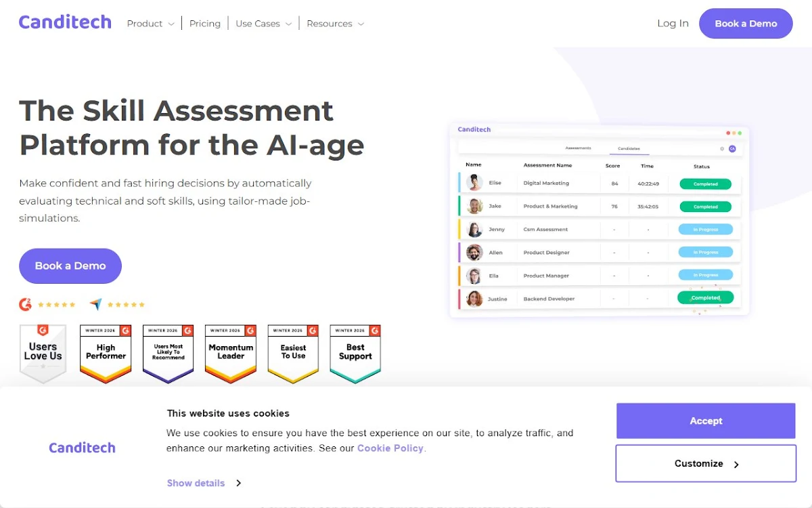
Task: Click Elise's avatar in the dashboard preview
Action: [474, 183]
